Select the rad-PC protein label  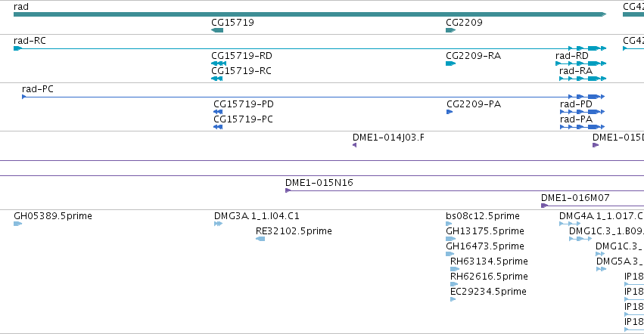(37, 89)
